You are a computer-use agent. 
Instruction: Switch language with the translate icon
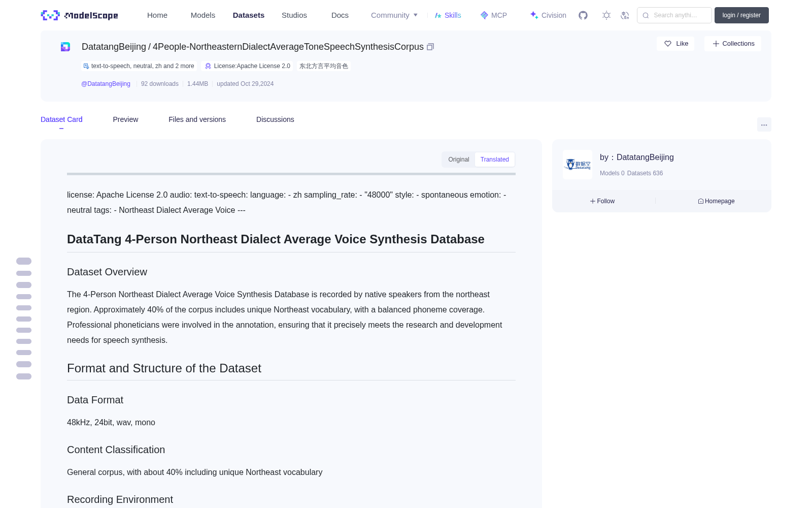[625, 15]
